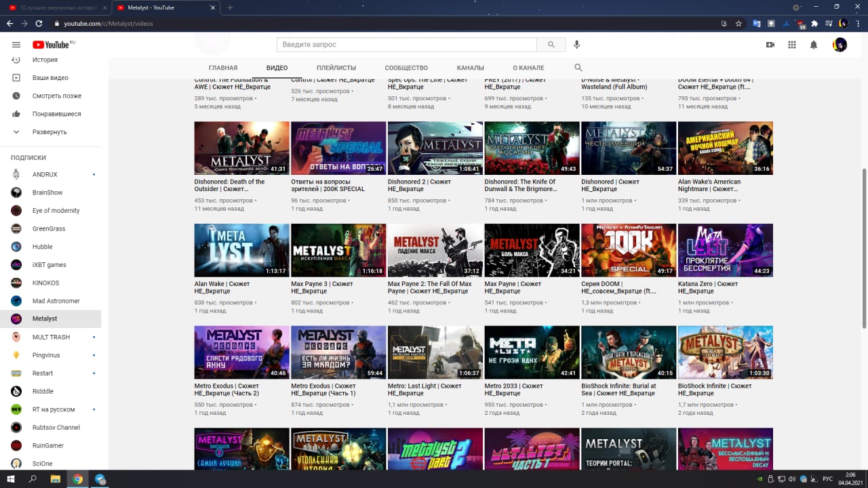Open Pingvinus subscription
Screen dimensions: 868x488
(50, 355)
